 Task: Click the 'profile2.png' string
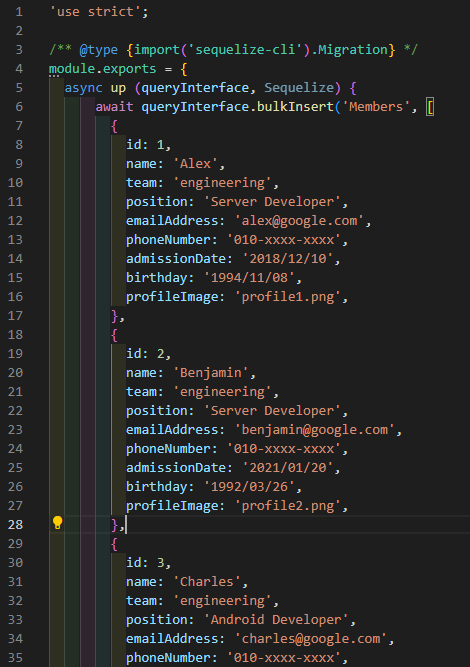tap(288, 506)
